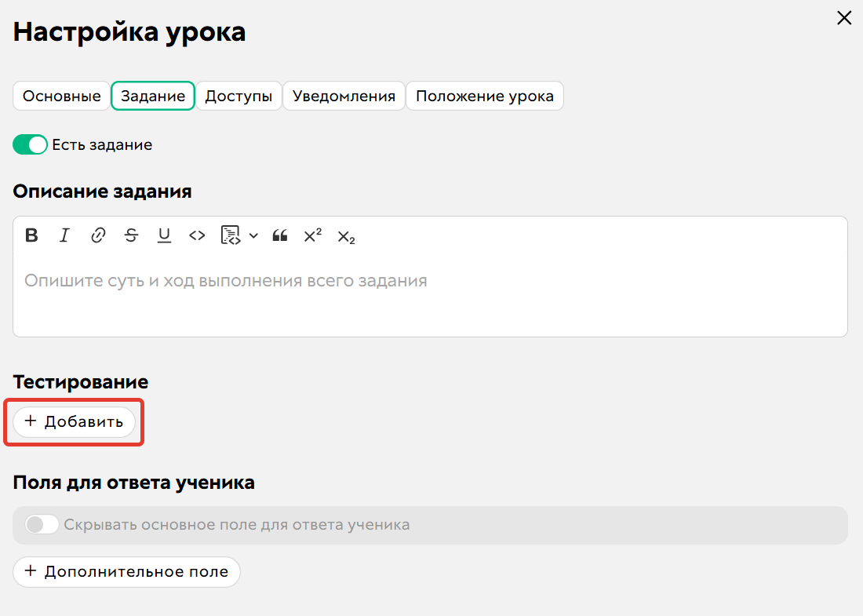The image size is (863, 616).
Task: Insert a hyperlink using the link icon
Action: [x=97, y=235]
